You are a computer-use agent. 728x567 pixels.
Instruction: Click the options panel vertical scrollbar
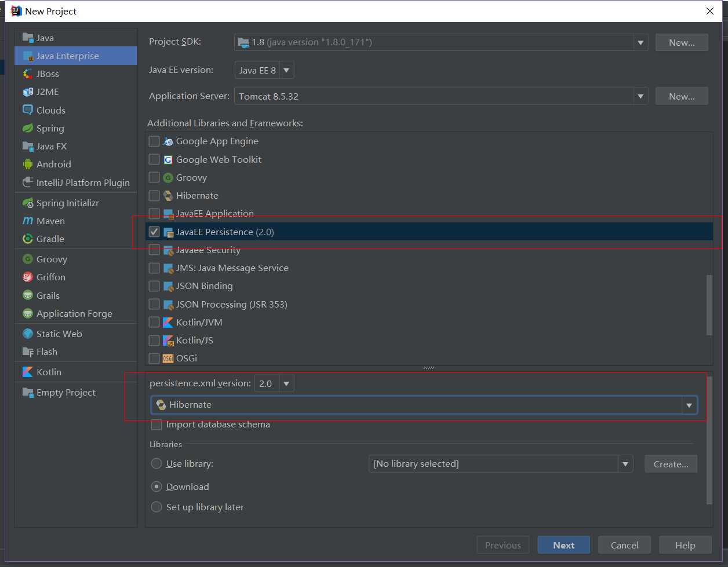click(x=709, y=440)
